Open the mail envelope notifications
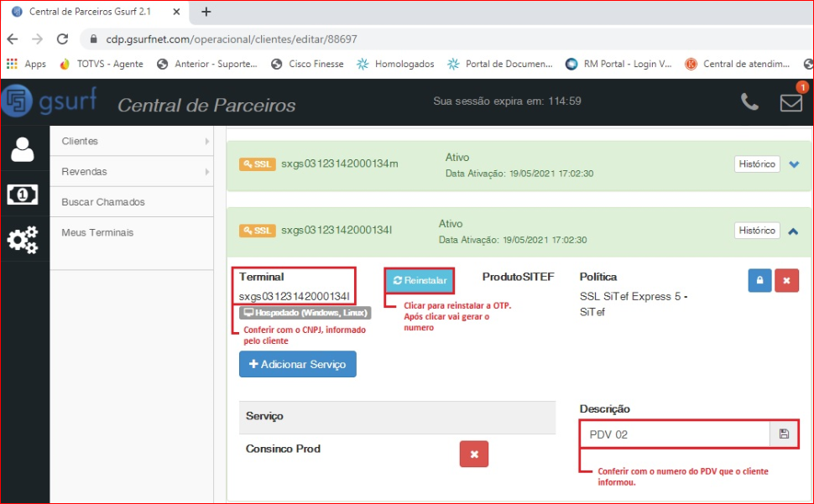The height and width of the screenshot is (504, 814). pos(791,102)
